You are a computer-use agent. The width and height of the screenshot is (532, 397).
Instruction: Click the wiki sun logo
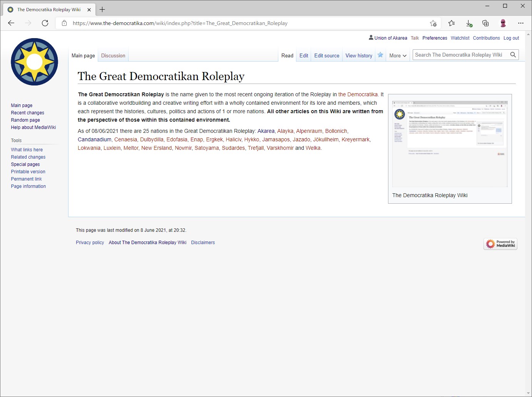(x=34, y=62)
